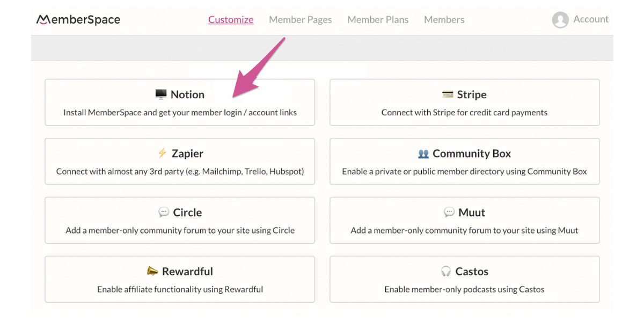Select the Zapier integration card

pyautogui.click(x=180, y=162)
